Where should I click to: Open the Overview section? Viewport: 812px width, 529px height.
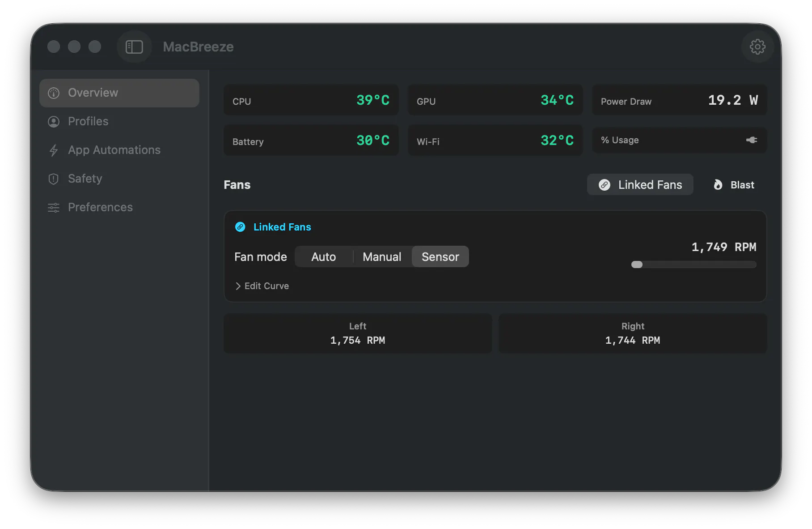point(119,93)
